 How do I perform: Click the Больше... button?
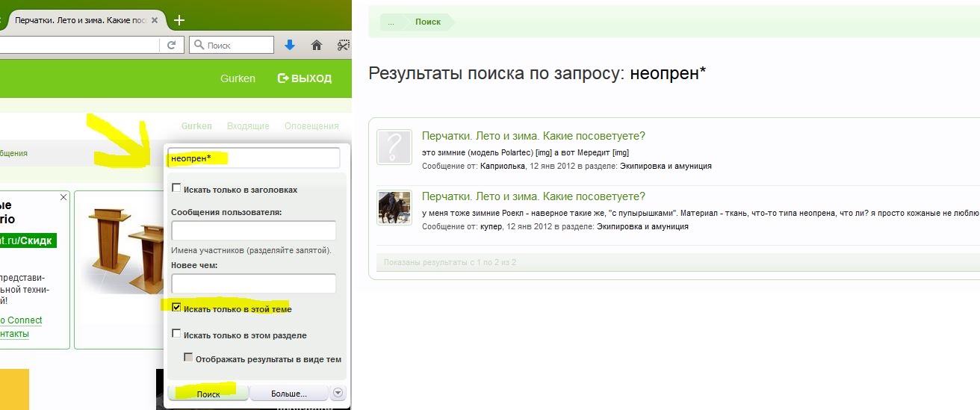click(x=288, y=394)
